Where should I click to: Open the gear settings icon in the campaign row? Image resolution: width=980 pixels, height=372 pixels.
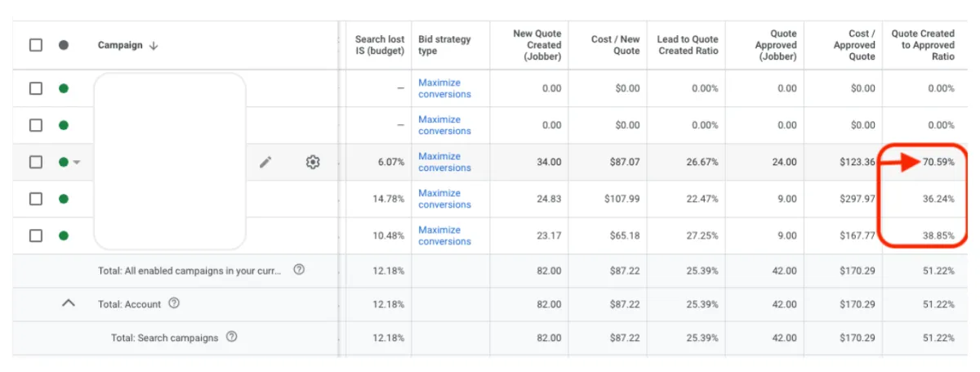click(x=312, y=163)
